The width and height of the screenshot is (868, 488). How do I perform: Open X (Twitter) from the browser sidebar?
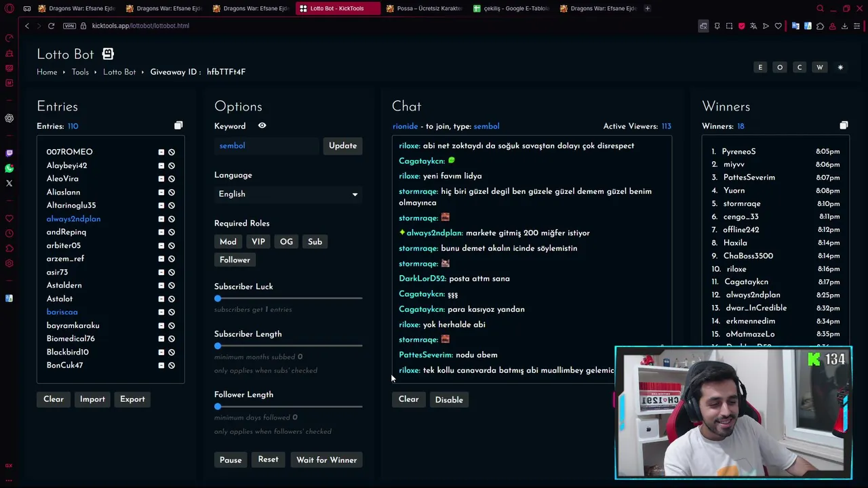pyautogui.click(x=9, y=183)
